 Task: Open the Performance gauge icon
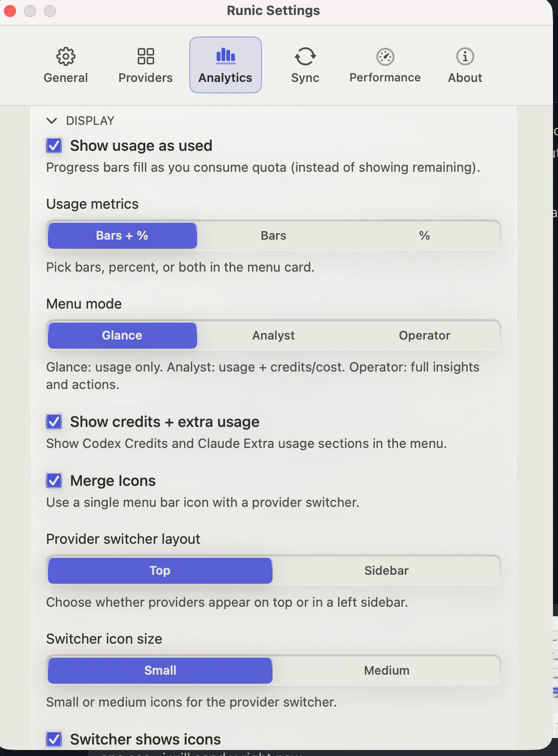385,56
